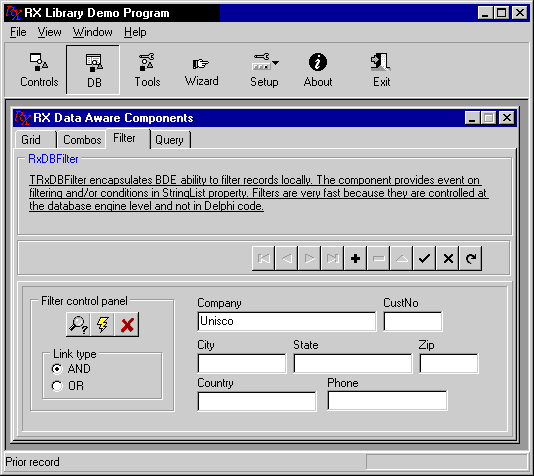Image resolution: width=534 pixels, height=476 pixels.
Task: Open the Controls toolbar section
Action: coord(39,70)
